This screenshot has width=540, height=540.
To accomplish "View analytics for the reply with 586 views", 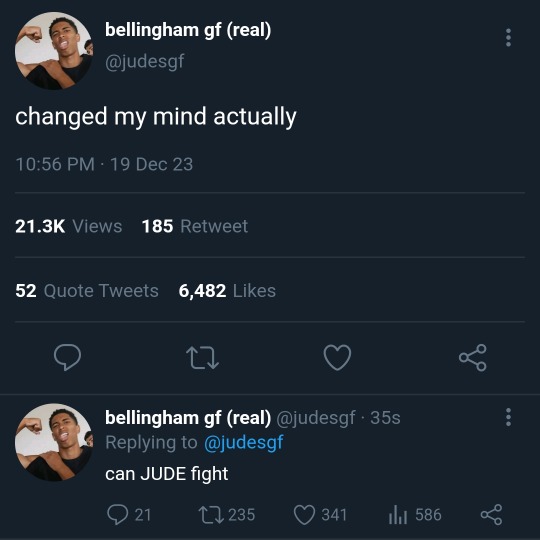I will coord(415,515).
